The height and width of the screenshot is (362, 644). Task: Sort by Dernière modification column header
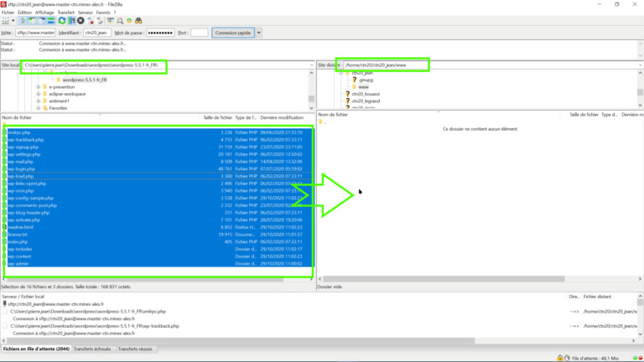pos(282,117)
